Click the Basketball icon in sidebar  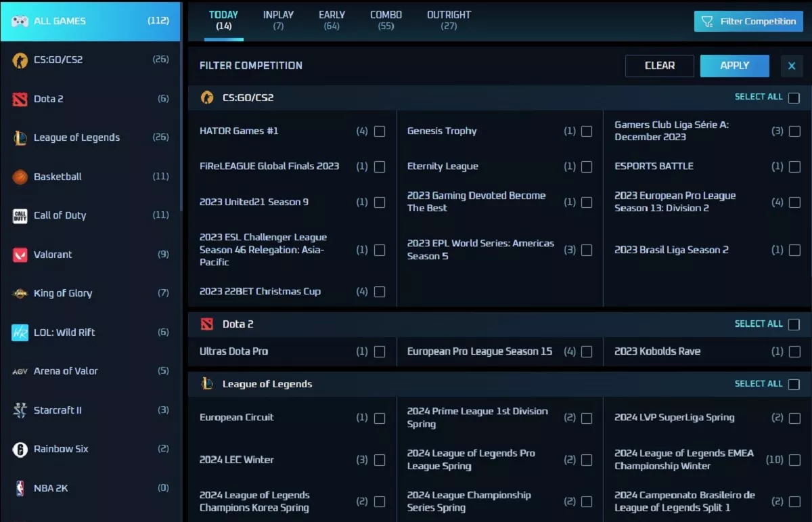click(20, 177)
